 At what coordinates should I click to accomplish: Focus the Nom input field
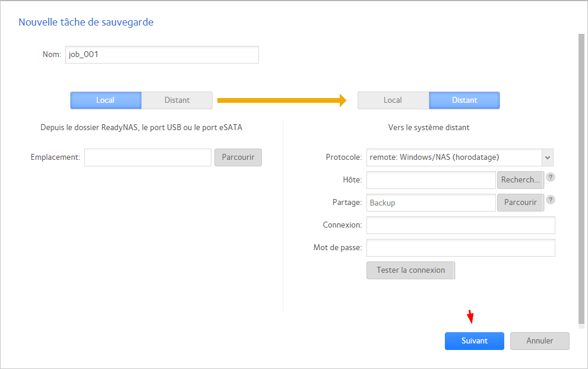(x=162, y=55)
